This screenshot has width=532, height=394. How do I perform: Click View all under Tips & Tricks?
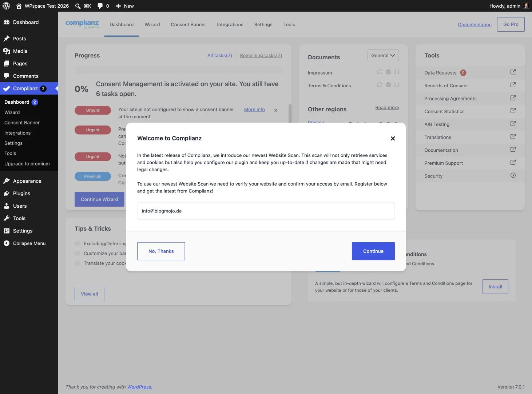89,294
